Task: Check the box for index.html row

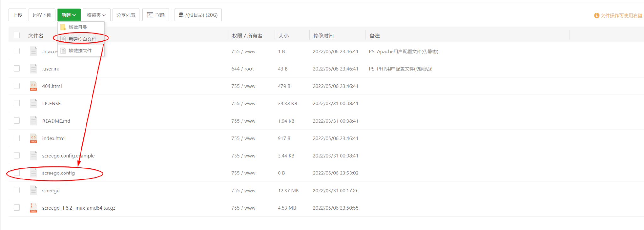Action: point(17,138)
